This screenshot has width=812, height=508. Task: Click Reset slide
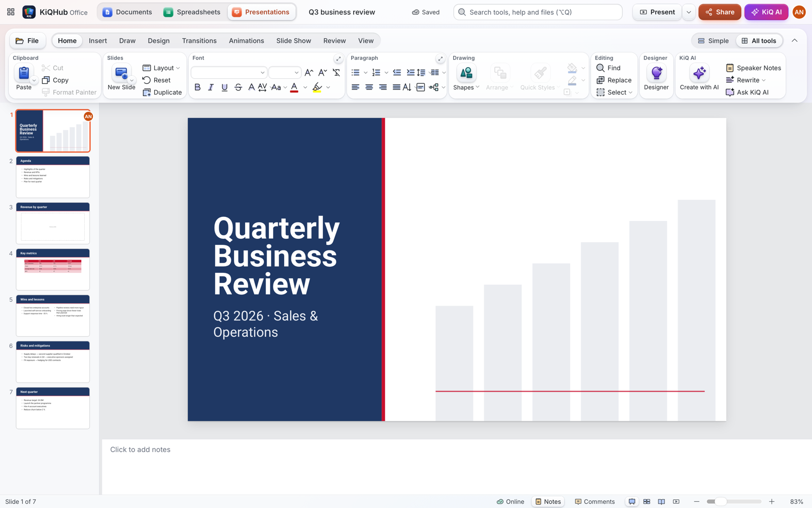(156, 80)
